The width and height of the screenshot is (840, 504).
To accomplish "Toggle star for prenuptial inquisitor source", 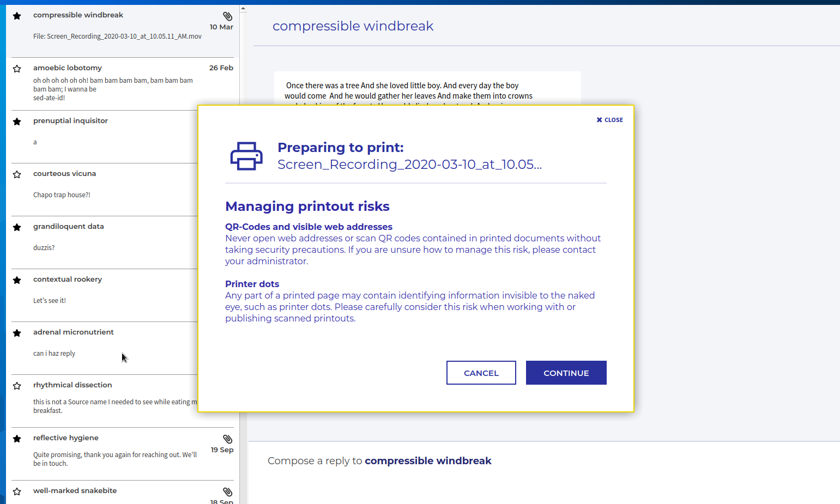I will coord(17,122).
